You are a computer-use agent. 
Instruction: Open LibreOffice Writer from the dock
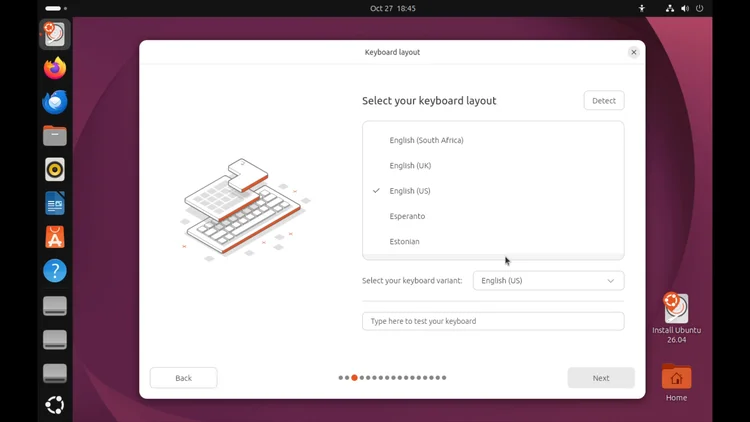click(x=55, y=203)
